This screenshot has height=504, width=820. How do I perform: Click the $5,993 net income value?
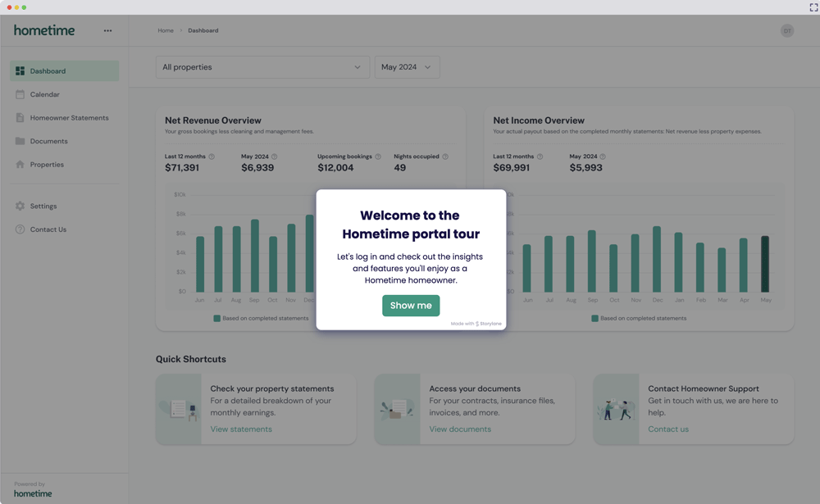pos(585,167)
